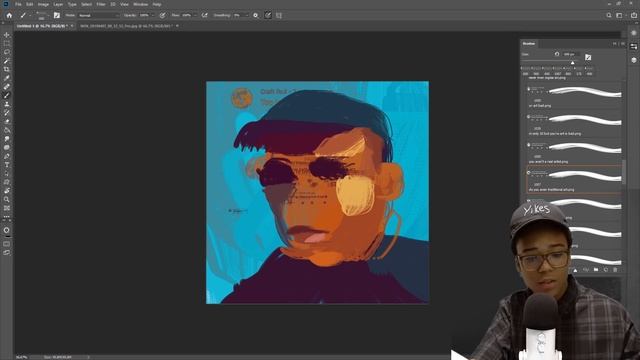Select the History Brush tool
Viewport: 640px width, 360px height.
click(x=7, y=113)
